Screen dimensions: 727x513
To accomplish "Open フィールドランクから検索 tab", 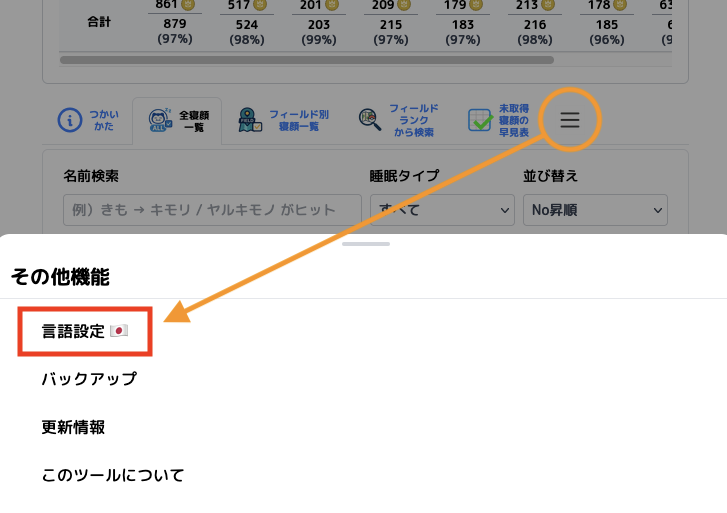I will (398, 120).
